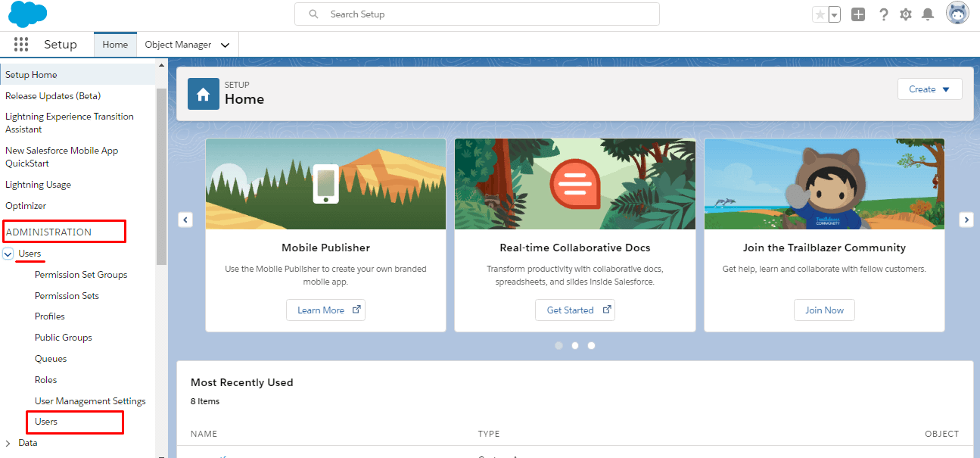
Task: Open the notifications bell
Action: click(928, 14)
